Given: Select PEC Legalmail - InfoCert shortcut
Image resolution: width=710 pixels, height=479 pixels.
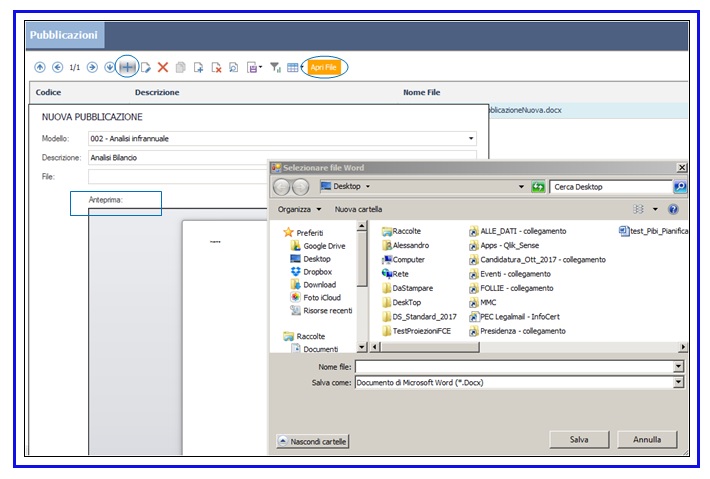Looking at the screenshot, I should tap(514, 317).
